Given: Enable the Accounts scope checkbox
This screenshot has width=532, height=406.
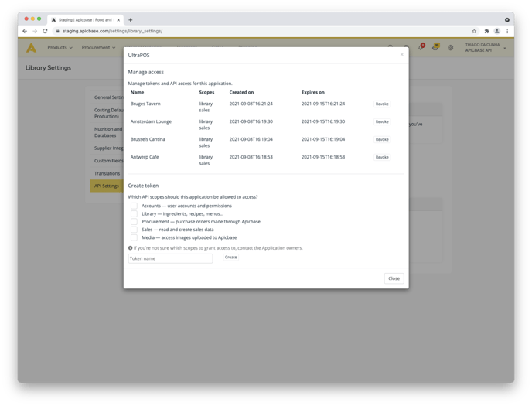Looking at the screenshot, I should [134, 206].
